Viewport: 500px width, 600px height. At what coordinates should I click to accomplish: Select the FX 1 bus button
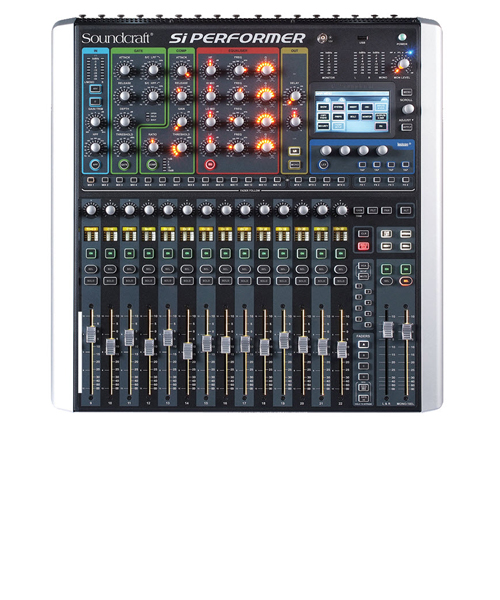pos(362,180)
